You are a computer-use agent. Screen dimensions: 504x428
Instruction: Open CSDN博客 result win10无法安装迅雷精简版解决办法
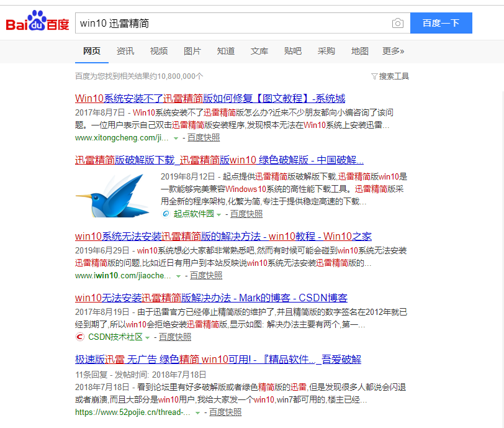tap(211, 298)
